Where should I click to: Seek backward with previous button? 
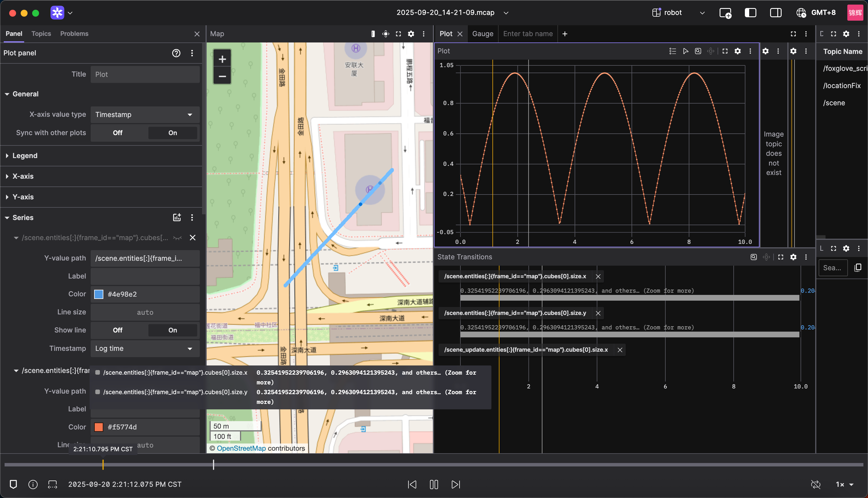tap(412, 484)
